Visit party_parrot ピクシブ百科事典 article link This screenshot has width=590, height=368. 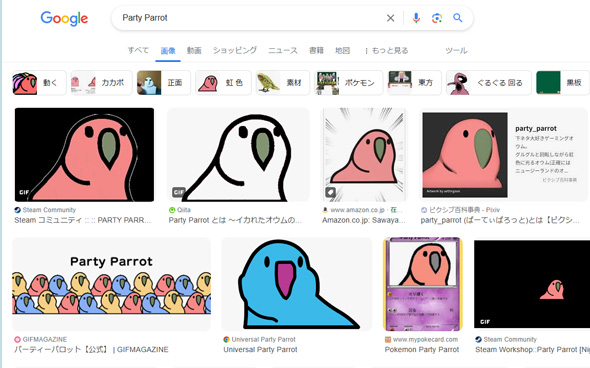pos(500,220)
